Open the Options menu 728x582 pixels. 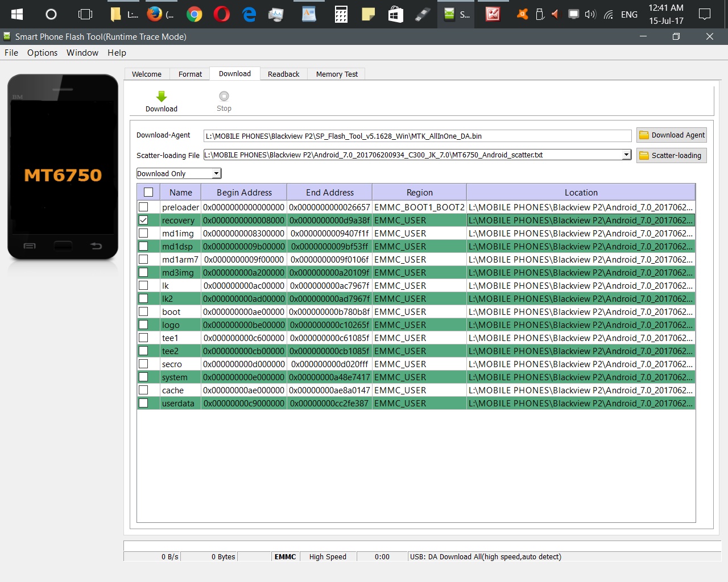42,53
